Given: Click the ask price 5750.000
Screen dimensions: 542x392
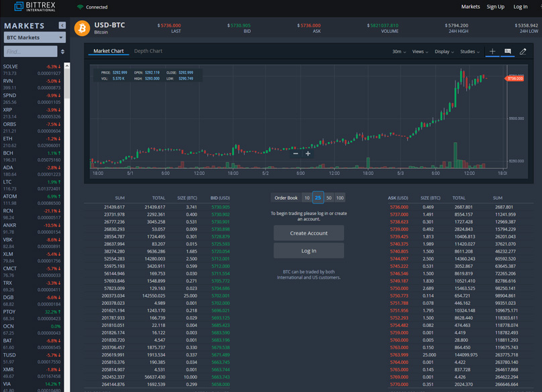Looking at the screenshot, I should tap(399, 288).
